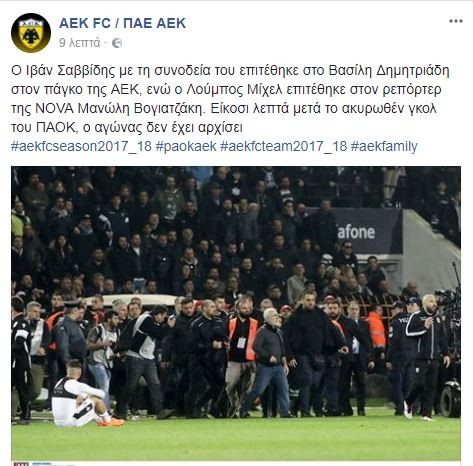Viewport: 473px width, 466px height.
Task: Click the name Μανώλη Βογιατζάκη in the text
Action: (x=140, y=109)
